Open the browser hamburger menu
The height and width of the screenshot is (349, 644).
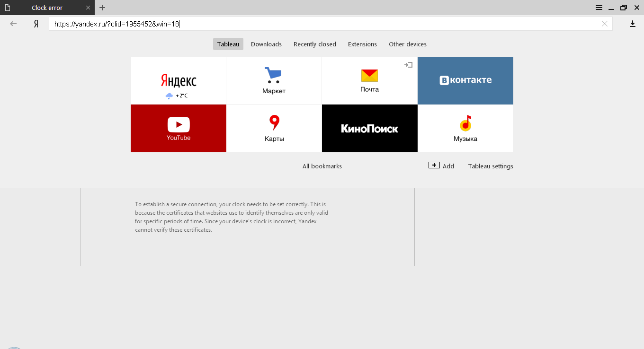[x=599, y=8]
